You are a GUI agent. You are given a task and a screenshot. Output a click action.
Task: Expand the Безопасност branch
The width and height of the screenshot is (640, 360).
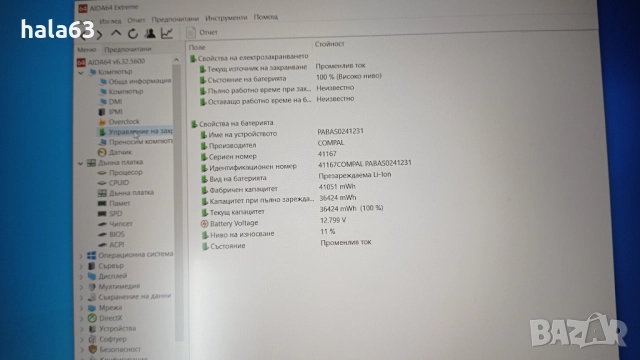82,350
